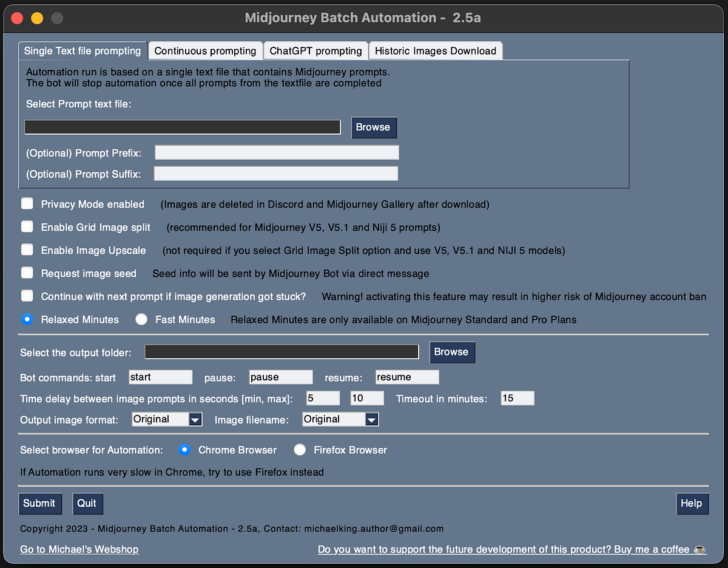The width and height of the screenshot is (728, 568).
Task: Go to Michael's Webshop
Action: (79, 549)
